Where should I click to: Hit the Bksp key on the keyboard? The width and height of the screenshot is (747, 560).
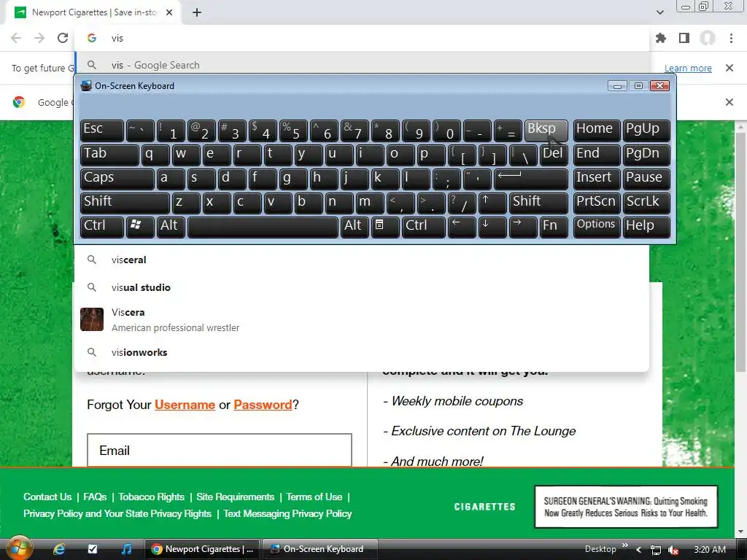click(546, 131)
